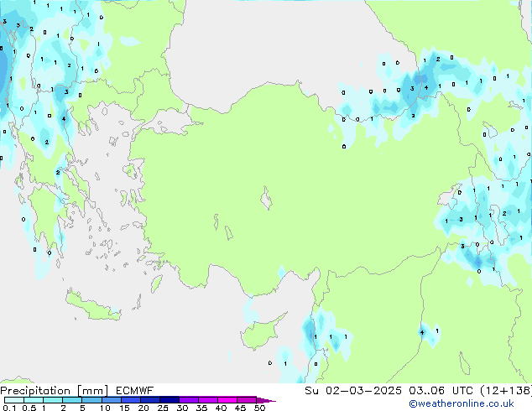
Task: Click the '03..06 UTC' time label
Action: coord(441,391)
